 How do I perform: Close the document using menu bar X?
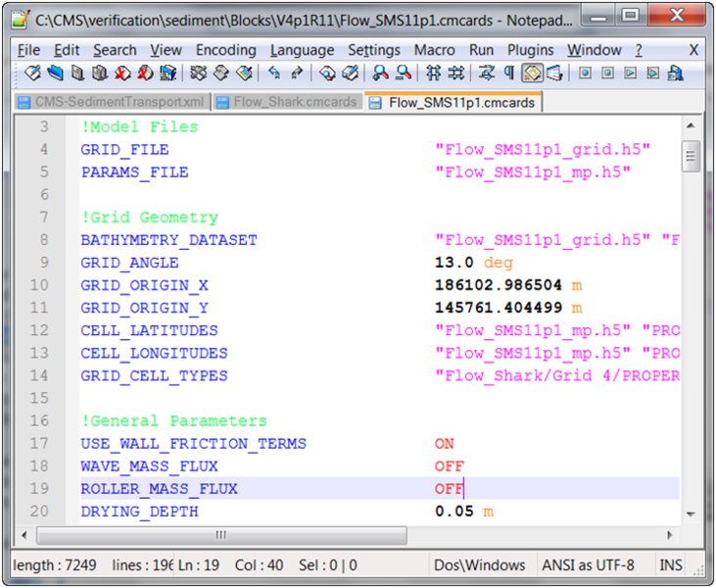pyautogui.click(x=693, y=50)
